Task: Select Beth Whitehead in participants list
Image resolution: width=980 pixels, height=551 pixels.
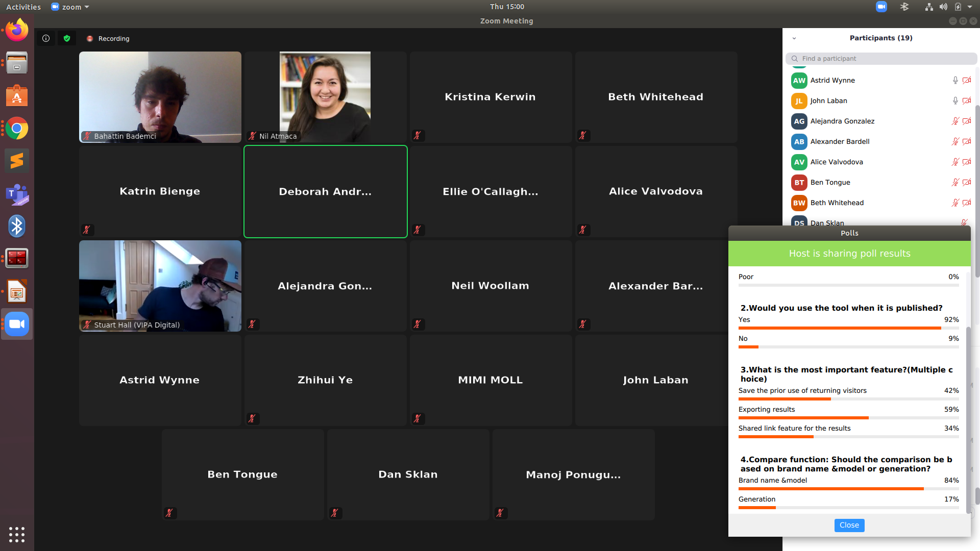Action: pyautogui.click(x=837, y=203)
